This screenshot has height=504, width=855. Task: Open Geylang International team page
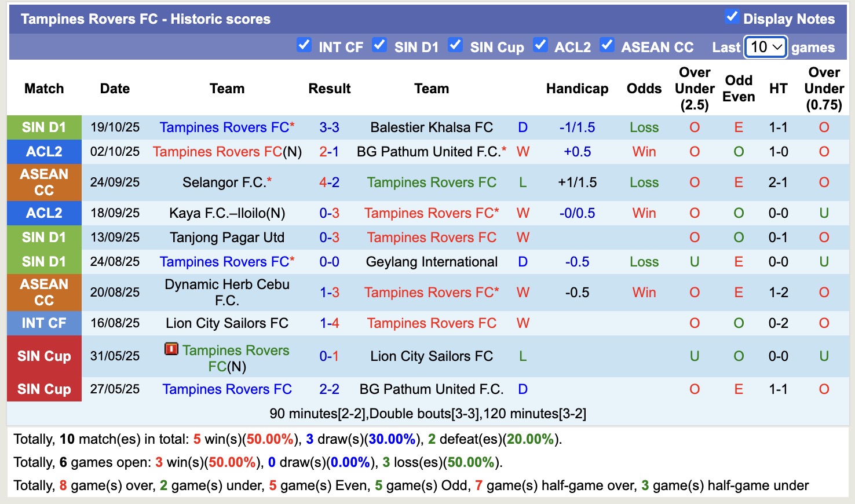pyautogui.click(x=432, y=262)
